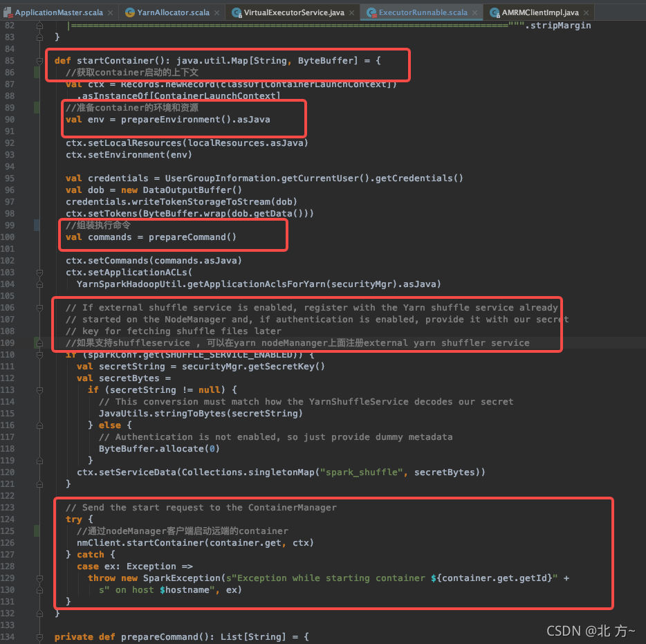The image size is (646, 644).
Task: Click the fold end marker on line 119
Action: point(39,460)
